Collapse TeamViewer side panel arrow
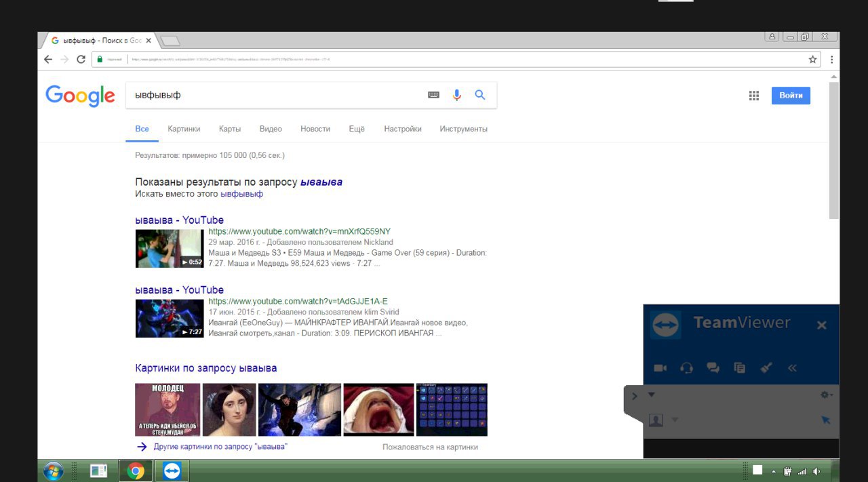Viewport: 868px width, 482px height. [x=634, y=396]
